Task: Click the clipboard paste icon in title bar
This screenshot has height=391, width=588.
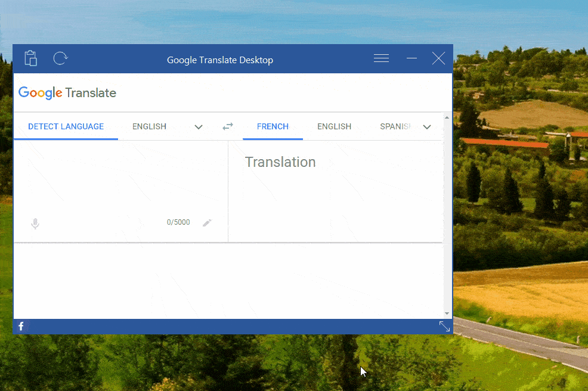Action: [x=31, y=58]
